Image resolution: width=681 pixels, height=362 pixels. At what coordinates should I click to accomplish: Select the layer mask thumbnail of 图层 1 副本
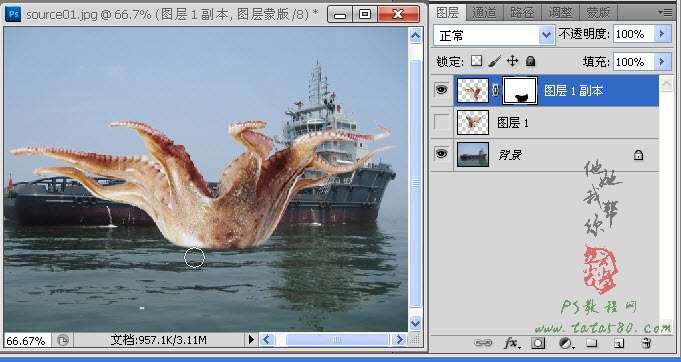(x=520, y=91)
